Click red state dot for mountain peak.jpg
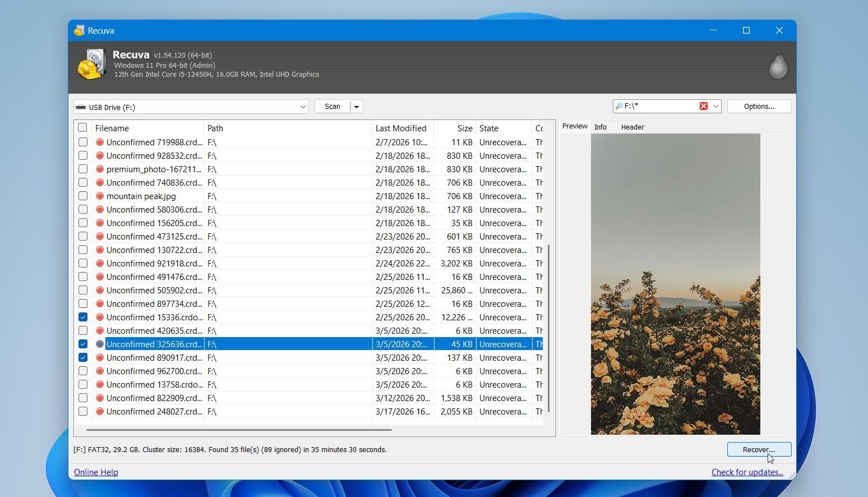The width and height of the screenshot is (868, 497). (100, 196)
